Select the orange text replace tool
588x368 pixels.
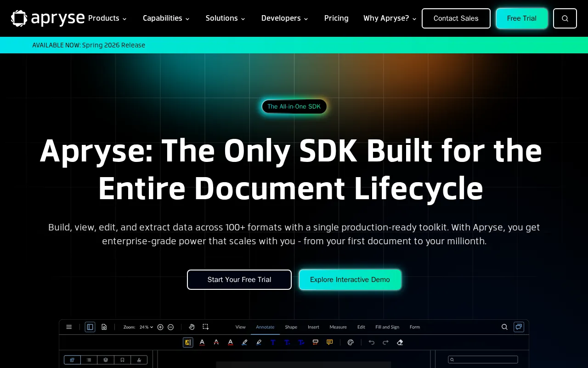point(316,342)
